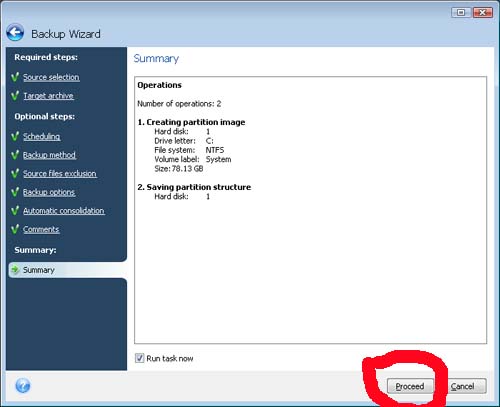Click the Proceed button
Screen dimensions: 500x407
[x=410, y=386]
